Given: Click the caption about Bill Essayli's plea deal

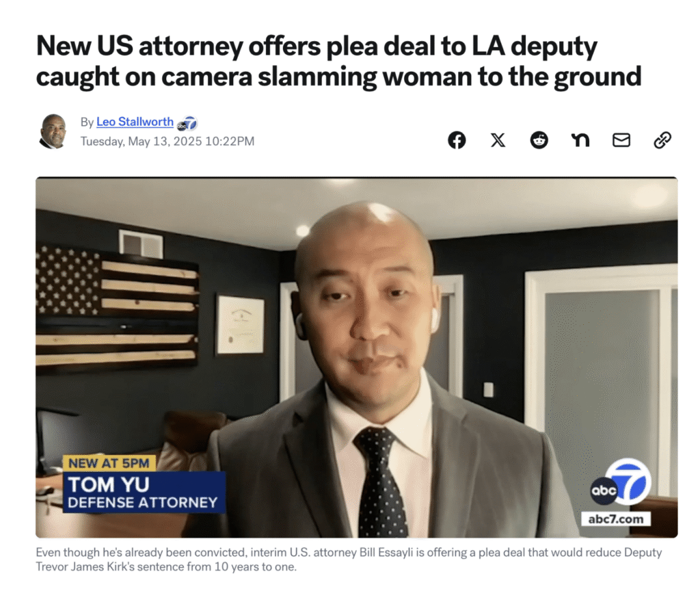Looking at the screenshot, I should click(349, 560).
